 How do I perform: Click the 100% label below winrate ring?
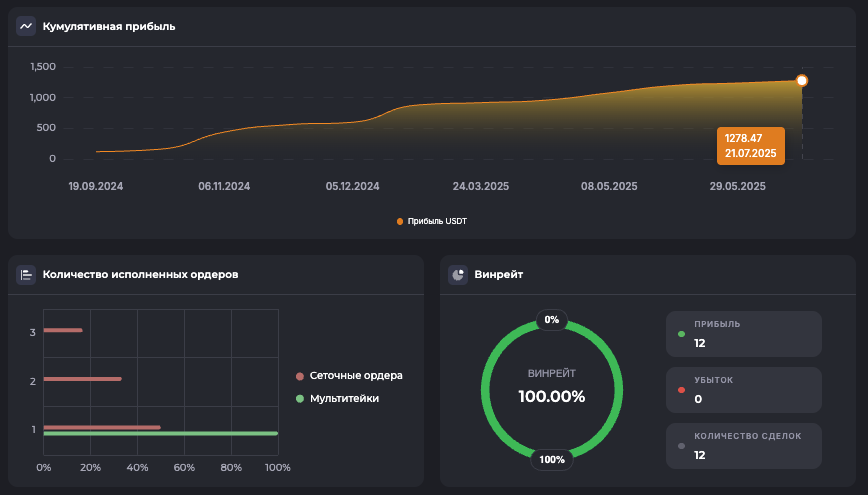point(552,460)
